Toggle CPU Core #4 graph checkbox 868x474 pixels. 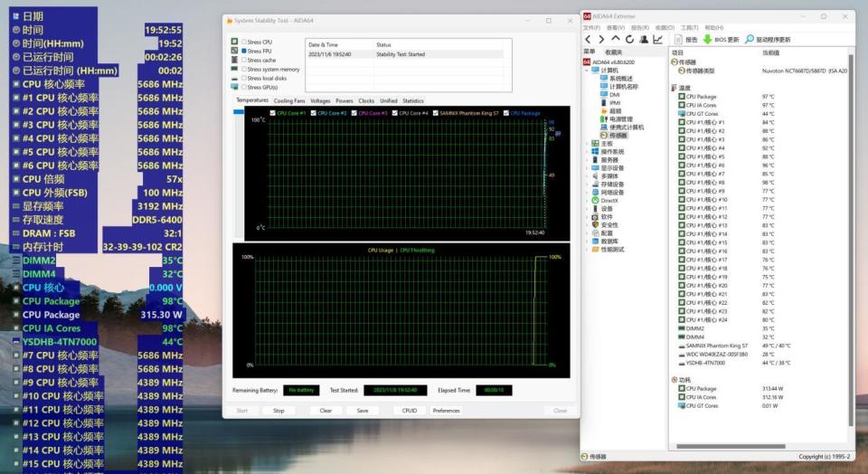coord(395,113)
